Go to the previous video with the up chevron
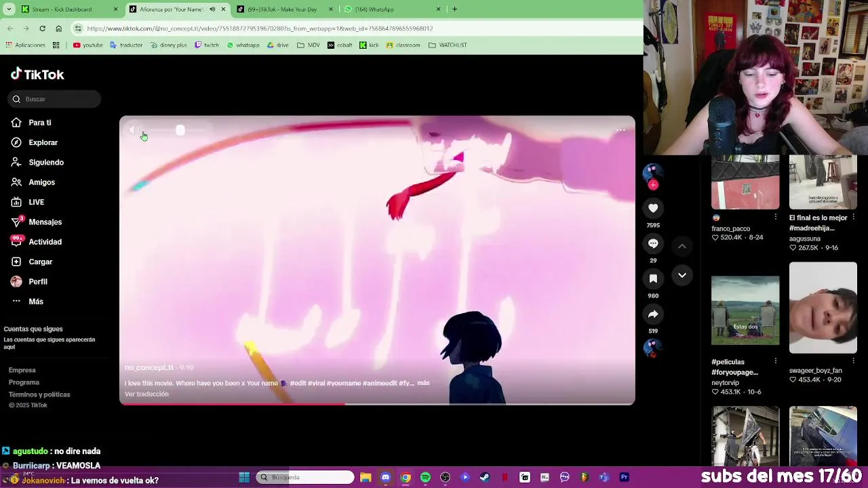868x488 pixels. [682, 246]
